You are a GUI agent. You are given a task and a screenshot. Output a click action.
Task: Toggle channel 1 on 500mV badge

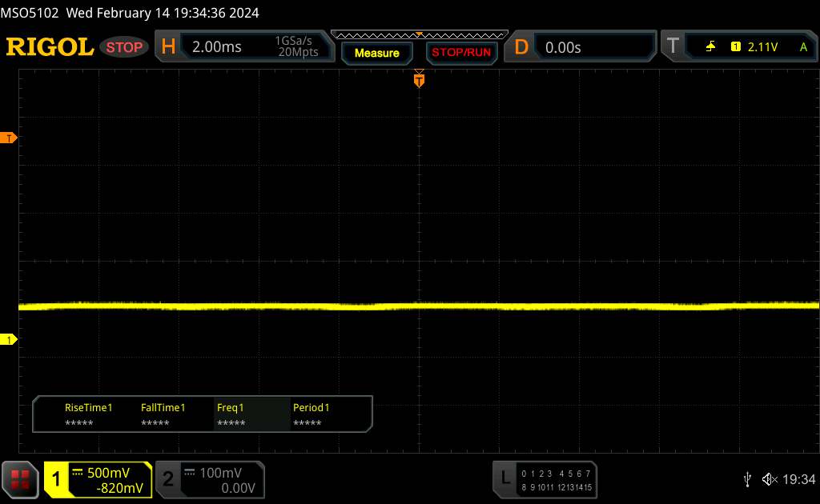point(98,479)
